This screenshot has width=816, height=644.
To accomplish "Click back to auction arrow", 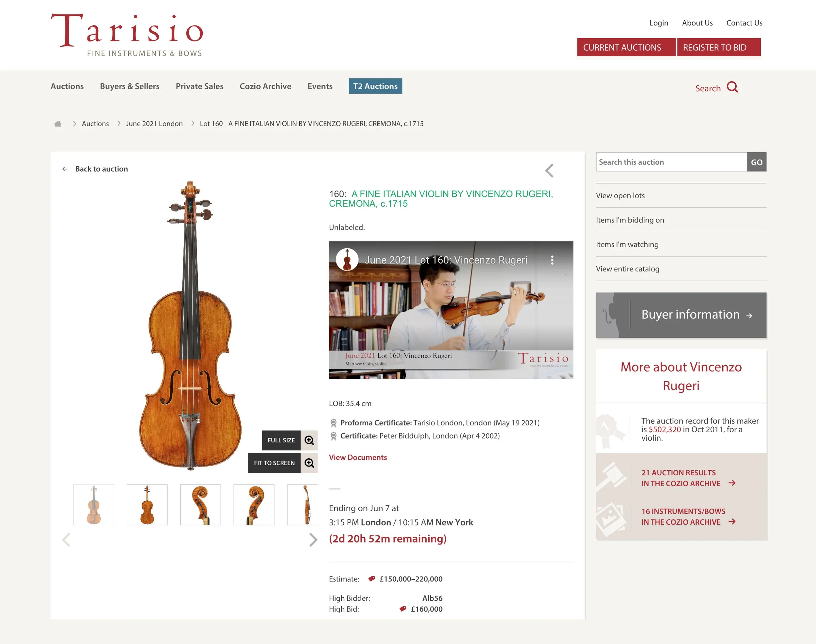I will 65,169.
